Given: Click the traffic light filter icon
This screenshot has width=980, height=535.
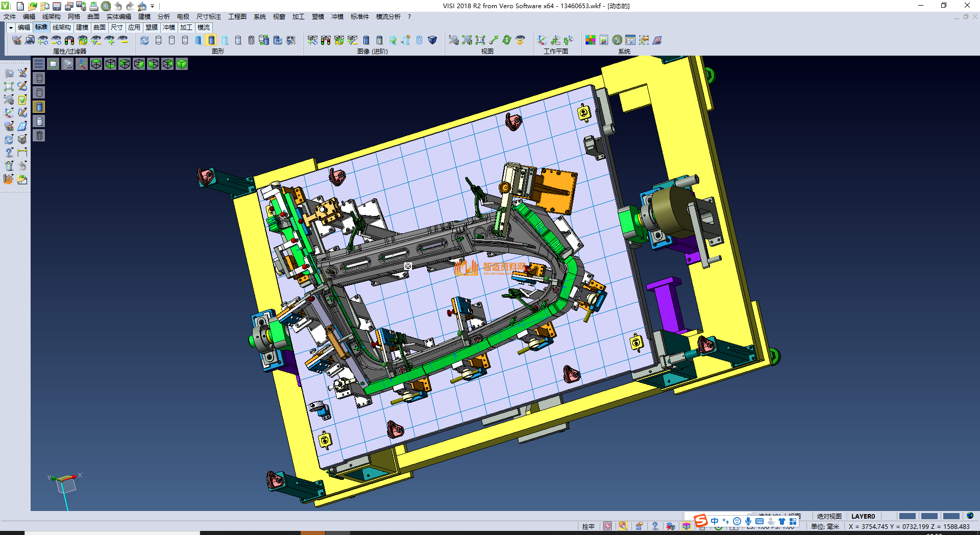Looking at the screenshot, I should [69, 40].
